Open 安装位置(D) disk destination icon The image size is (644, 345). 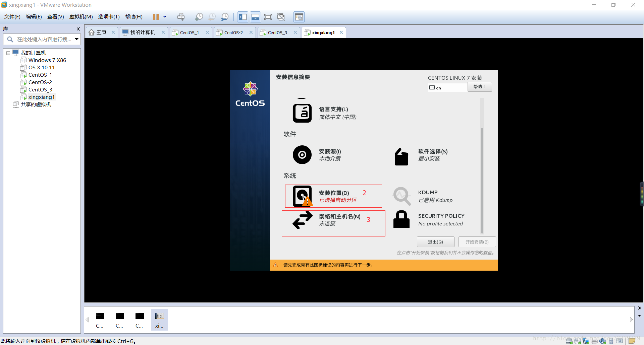(303, 196)
